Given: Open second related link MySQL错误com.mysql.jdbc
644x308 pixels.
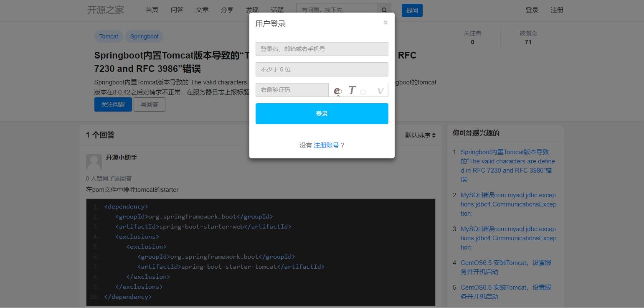Looking at the screenshot, I should (x=508, y=204).
